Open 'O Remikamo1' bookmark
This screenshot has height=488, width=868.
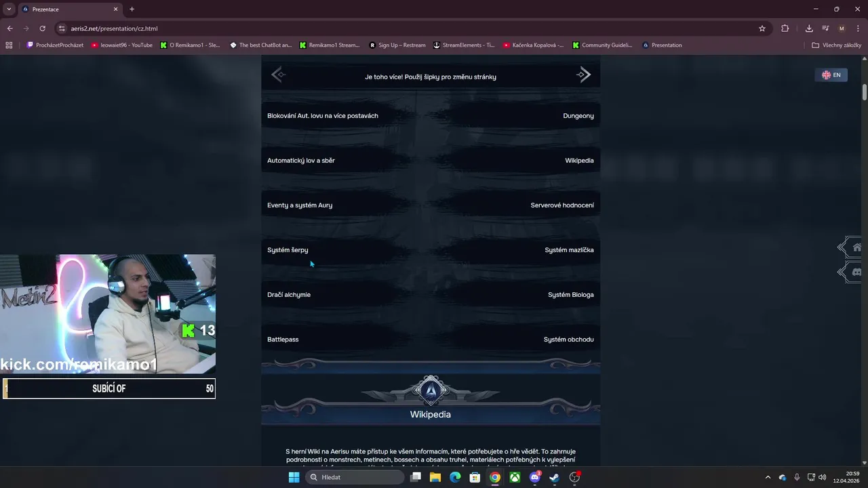[190, 45]
